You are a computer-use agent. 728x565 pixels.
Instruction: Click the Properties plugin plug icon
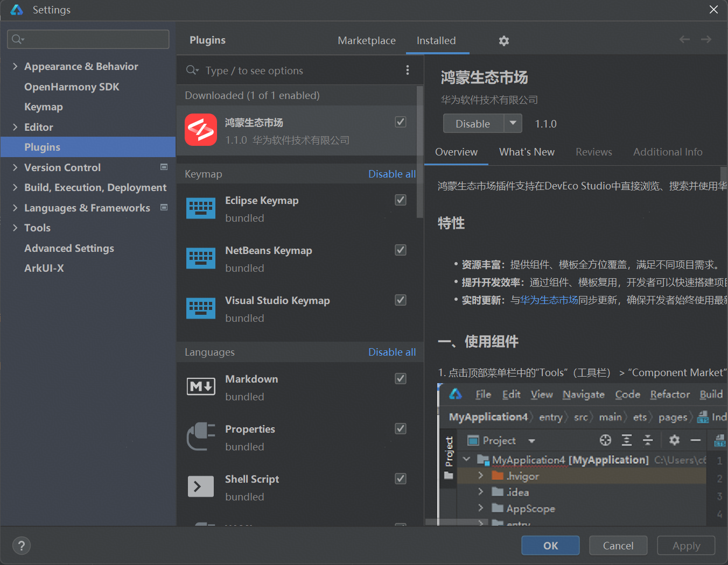click(x=201, y=436)
